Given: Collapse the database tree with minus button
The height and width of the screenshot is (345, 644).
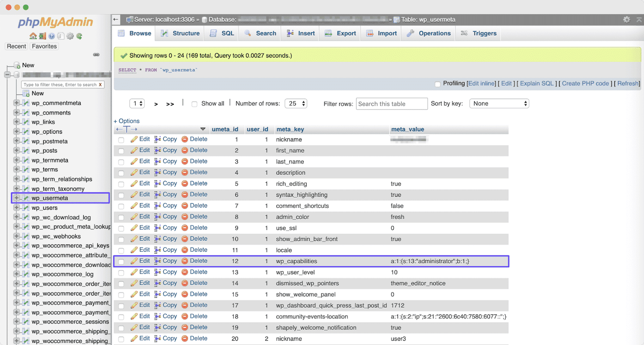Looking at the screenshot, I should [7, 75].
